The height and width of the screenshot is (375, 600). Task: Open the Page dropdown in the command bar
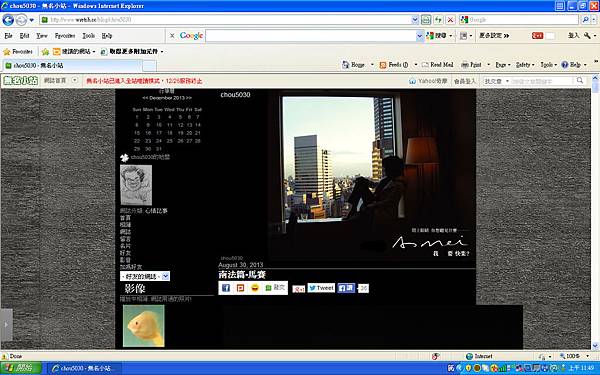coord(502,65)
